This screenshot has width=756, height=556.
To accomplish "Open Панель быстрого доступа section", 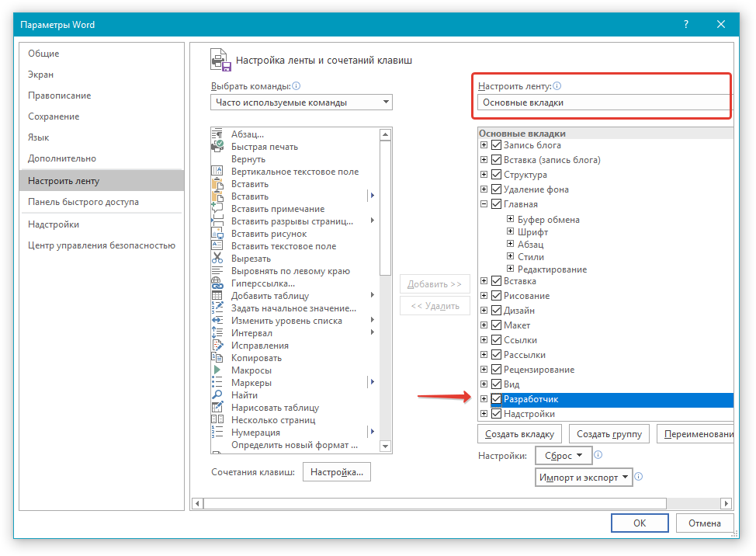I will pos(83,202).
